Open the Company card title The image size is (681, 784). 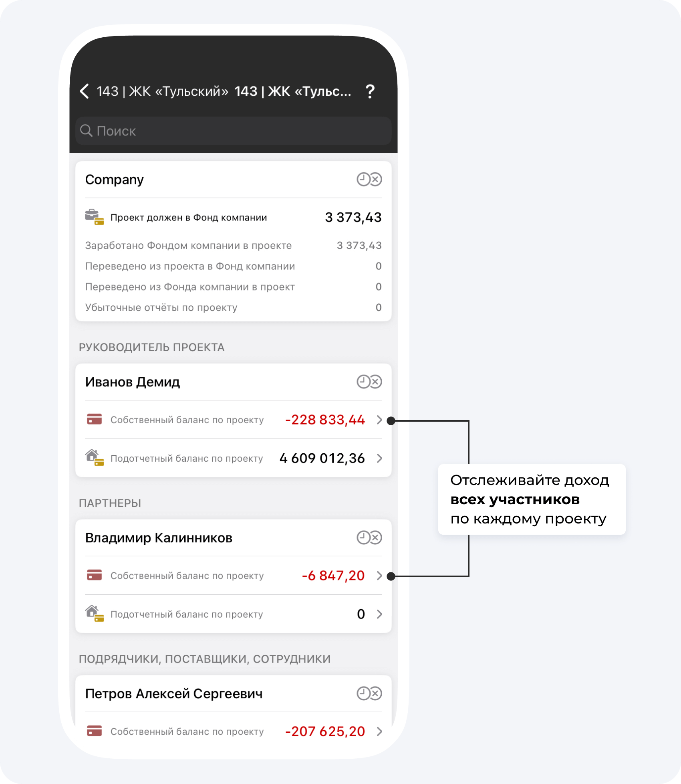point(115,180)
